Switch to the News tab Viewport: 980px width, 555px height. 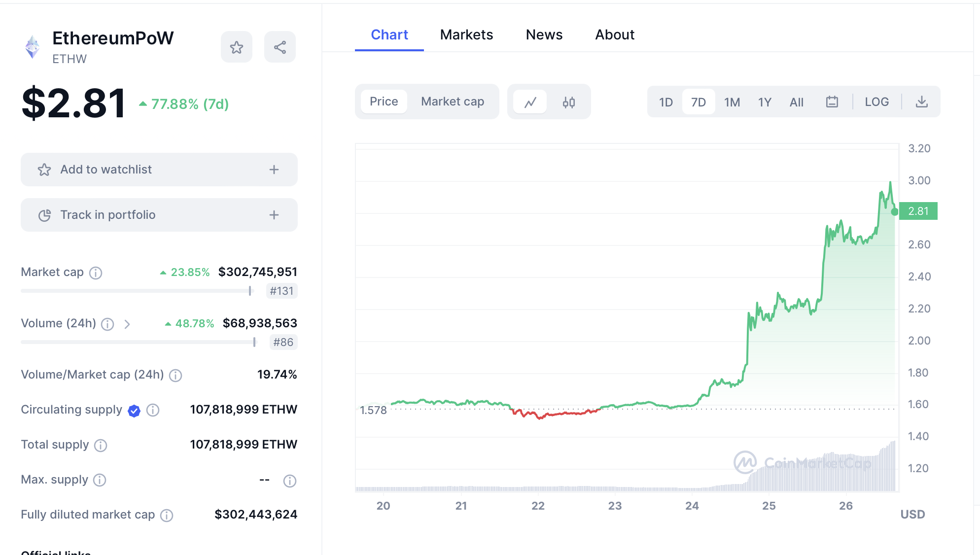(x=544, y=35)
